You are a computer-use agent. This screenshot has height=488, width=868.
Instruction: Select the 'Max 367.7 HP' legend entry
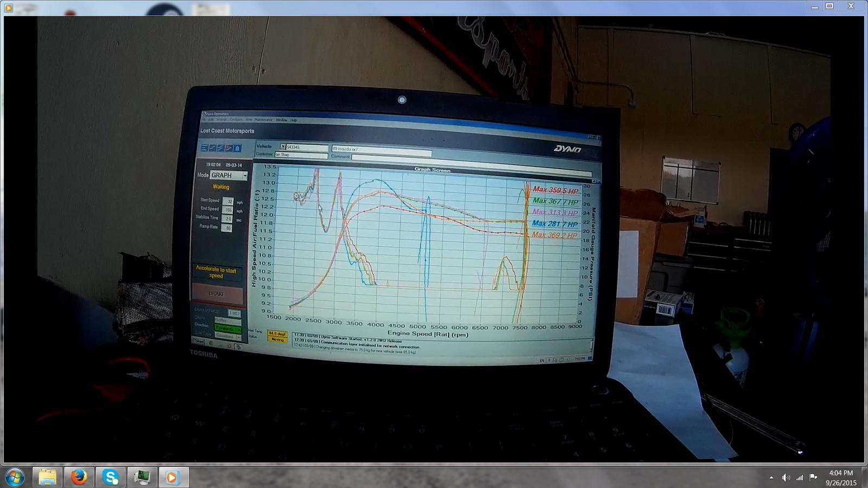pyautogui.click(x=556, y=202)
